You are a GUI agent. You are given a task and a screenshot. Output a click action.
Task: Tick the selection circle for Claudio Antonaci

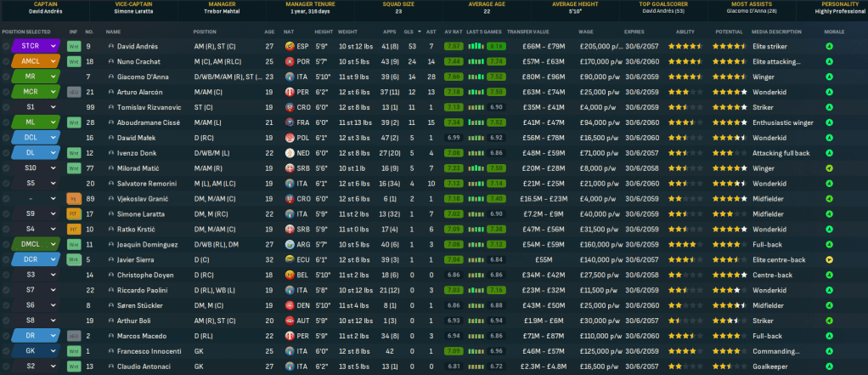[6, 366]
